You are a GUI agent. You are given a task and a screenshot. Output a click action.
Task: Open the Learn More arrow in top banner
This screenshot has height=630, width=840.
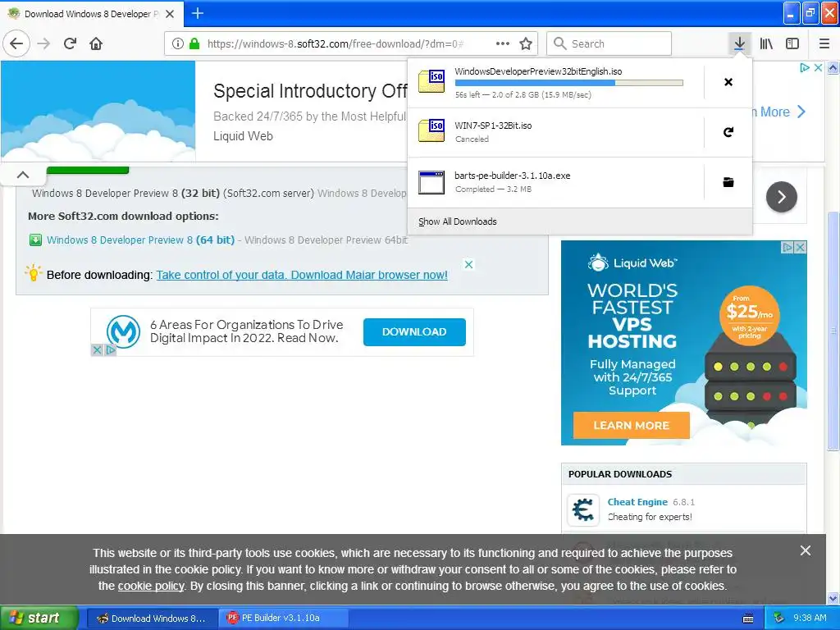click(801, 112)
